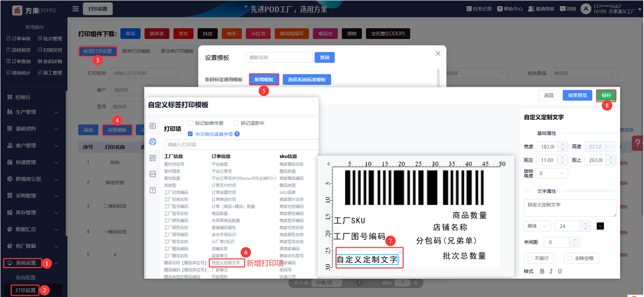Image resolution: width=644 pixels, height=297 pixels.
Task: Save the template with 保存 button
Action: coord(606,95)
